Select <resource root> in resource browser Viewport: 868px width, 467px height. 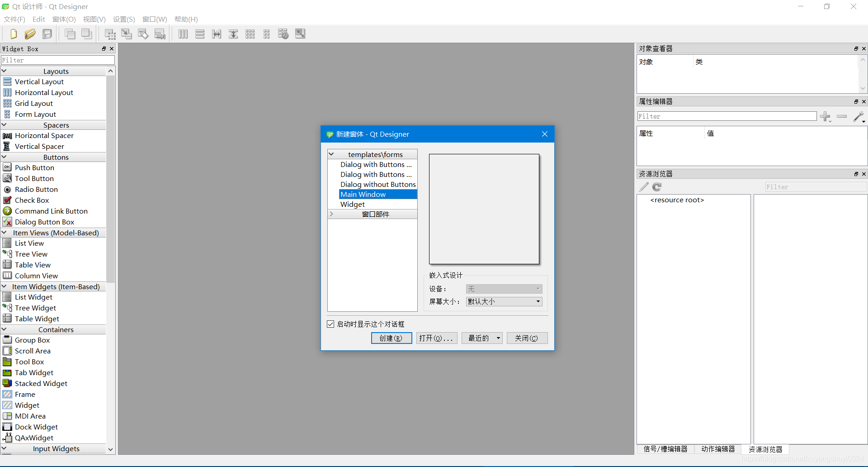[x=677, y=200]
